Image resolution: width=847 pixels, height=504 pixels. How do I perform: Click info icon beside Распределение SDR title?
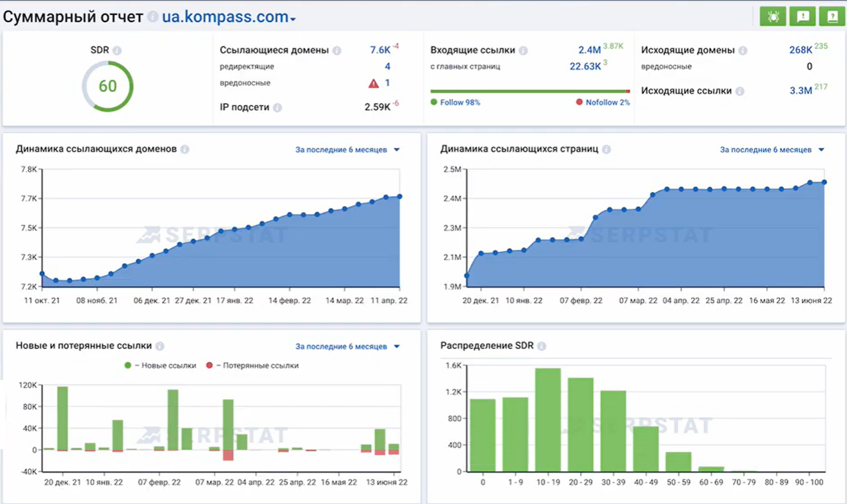[541, 346]
